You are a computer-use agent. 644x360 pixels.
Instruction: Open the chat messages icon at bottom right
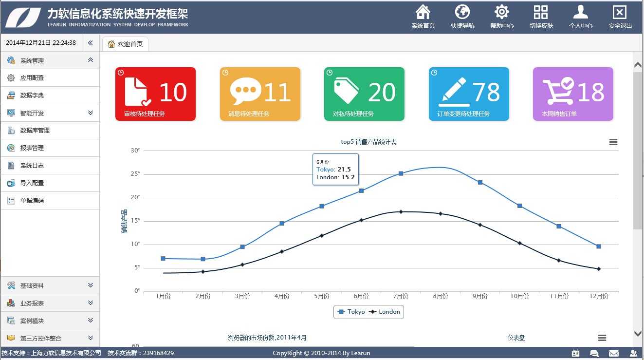tap(595, 353)
